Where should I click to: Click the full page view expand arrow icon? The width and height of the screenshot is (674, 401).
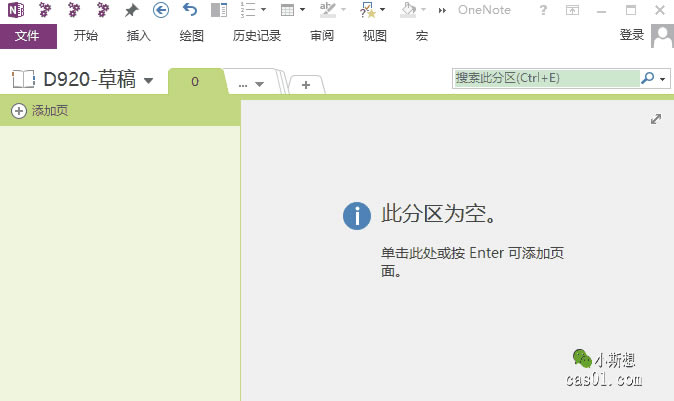click(656, 119)
